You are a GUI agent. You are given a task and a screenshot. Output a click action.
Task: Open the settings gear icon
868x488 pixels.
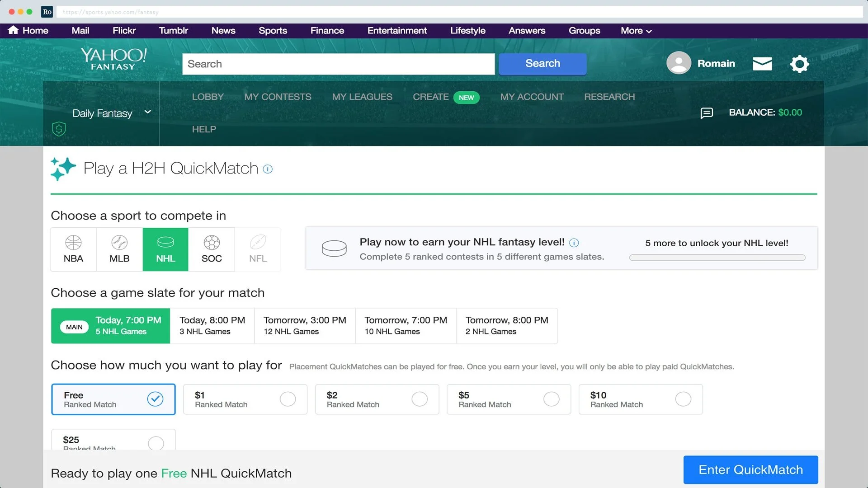(799, 64)
